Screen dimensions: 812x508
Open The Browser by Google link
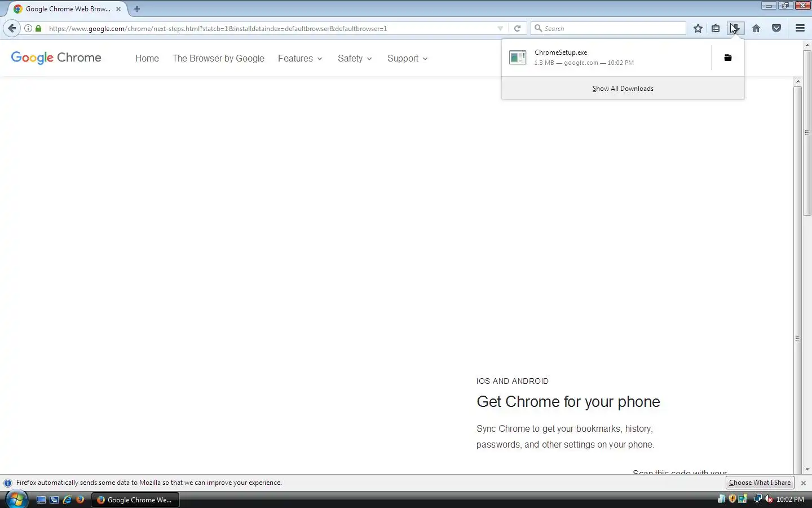point(218,58)
